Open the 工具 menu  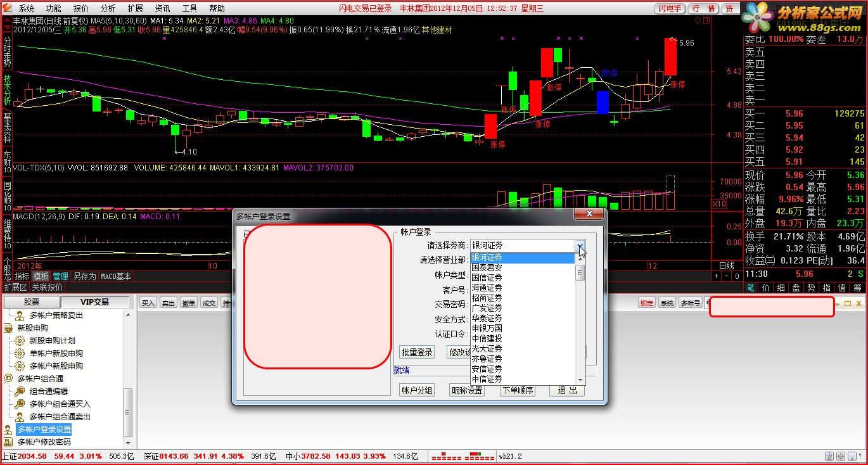click(x=190, y=9)
